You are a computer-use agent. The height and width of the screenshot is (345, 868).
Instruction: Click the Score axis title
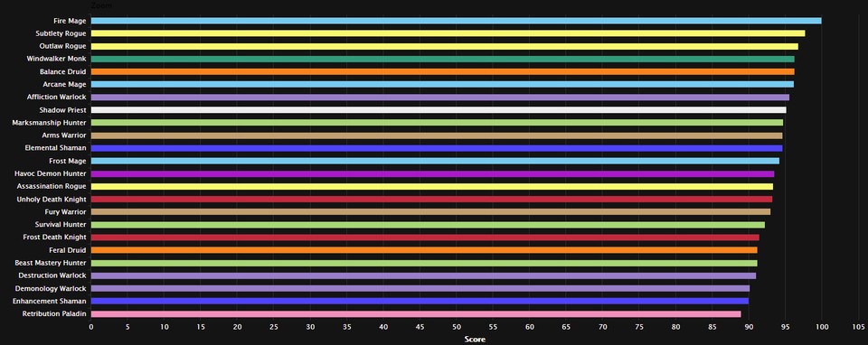(475, 340)
